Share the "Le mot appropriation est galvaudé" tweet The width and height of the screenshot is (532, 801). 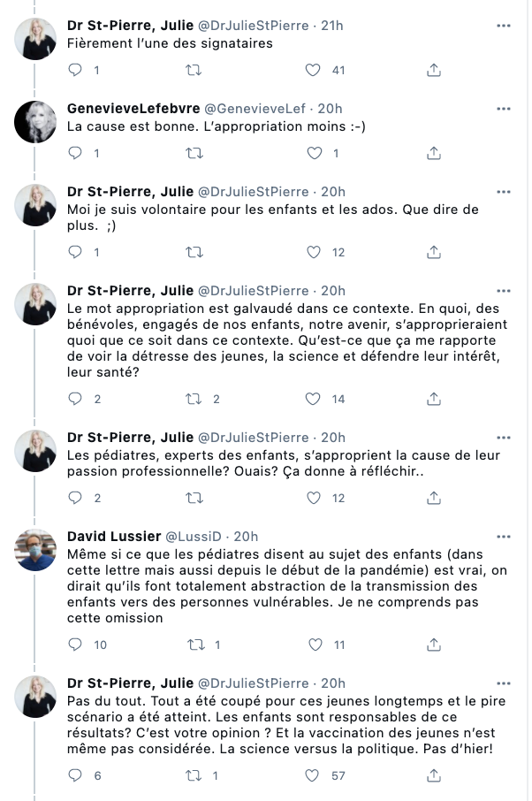click(433, 399)
